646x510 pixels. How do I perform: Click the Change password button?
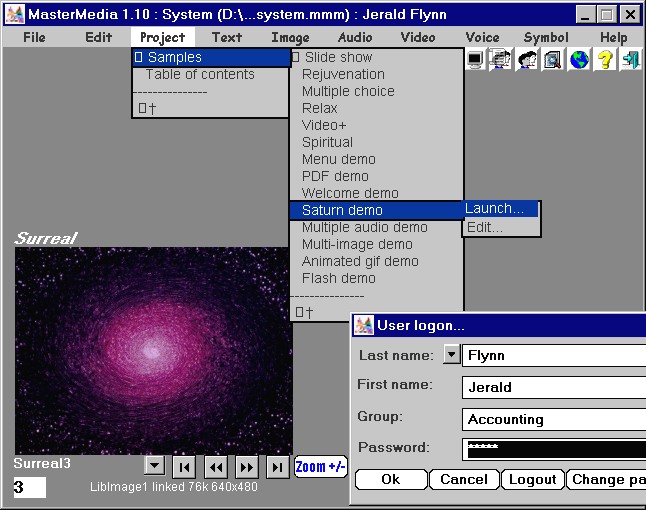[606, 480]
